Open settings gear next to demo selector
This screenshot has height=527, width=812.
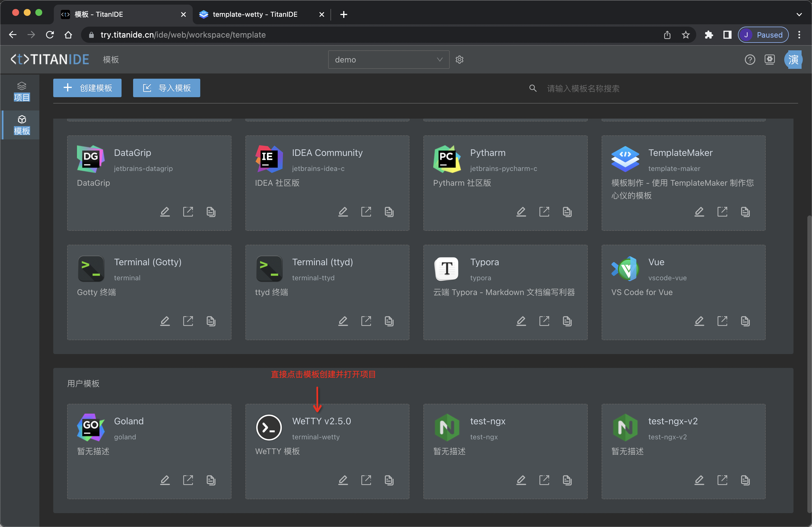coord(460,60)
